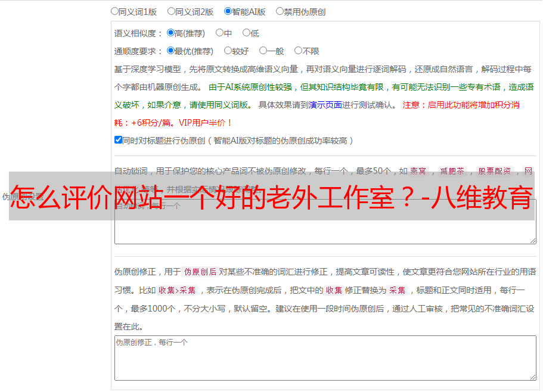Click the 伪原创后 highlighted term
This screenshot has width=543, height=392.
coord(200,272)
